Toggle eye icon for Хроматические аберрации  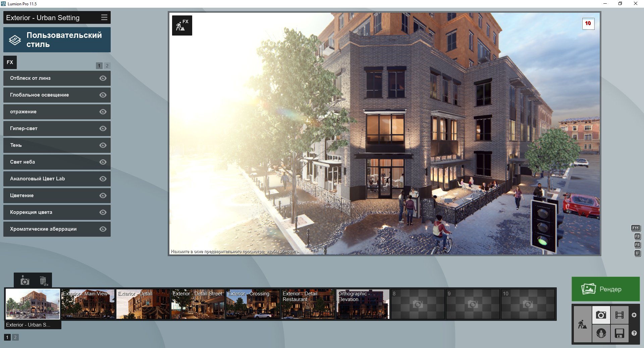pos(103,229)
